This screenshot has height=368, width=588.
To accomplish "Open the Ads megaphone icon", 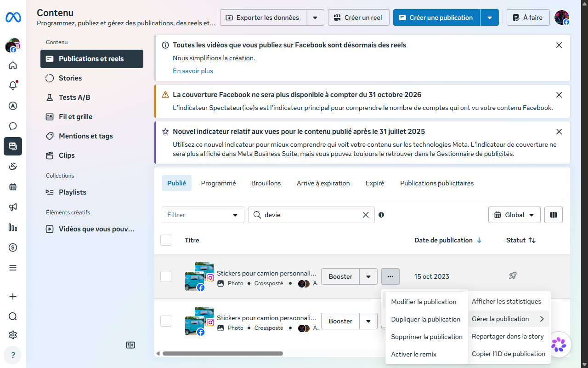I will point(13,207).
